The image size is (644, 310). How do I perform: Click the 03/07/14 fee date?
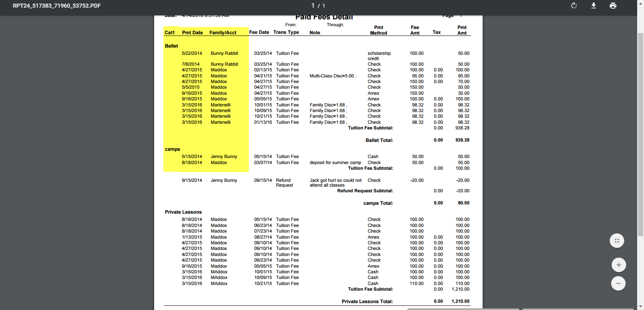pyautogui.click(x=263, y=162)
